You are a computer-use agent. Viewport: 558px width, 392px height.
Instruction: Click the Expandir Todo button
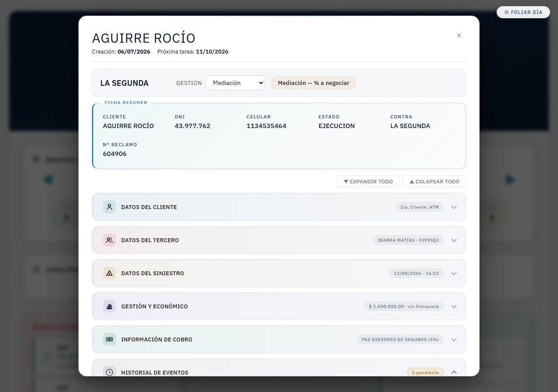coord(368,182)
